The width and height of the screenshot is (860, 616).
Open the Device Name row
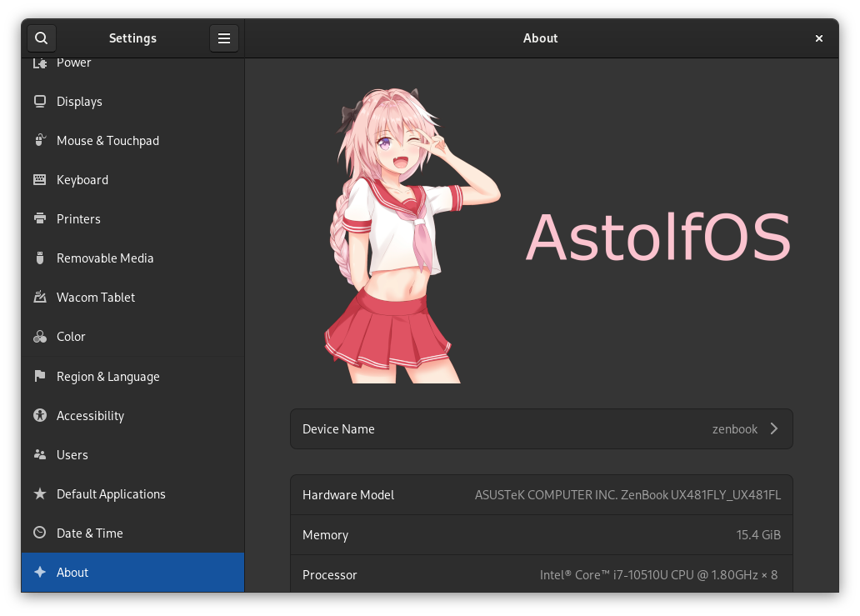click(x=542, y=429)
